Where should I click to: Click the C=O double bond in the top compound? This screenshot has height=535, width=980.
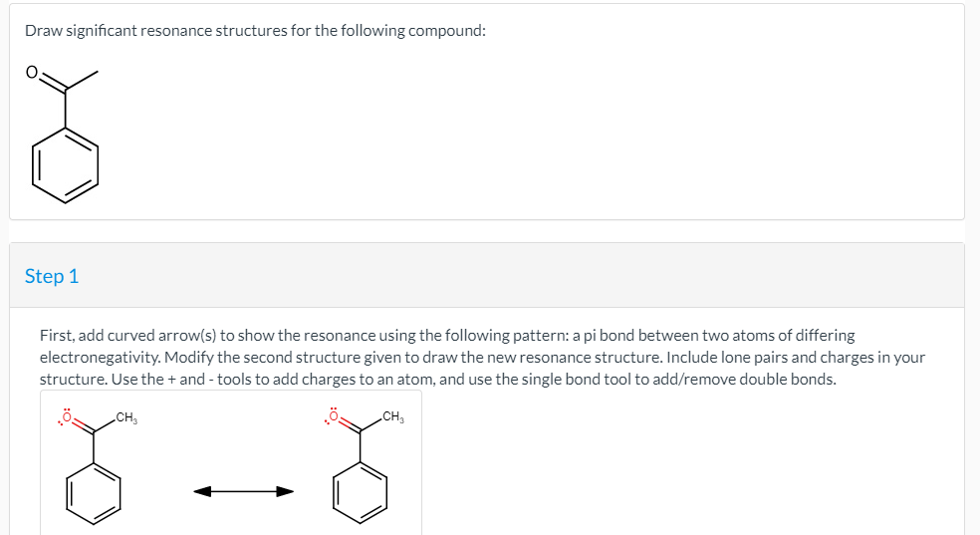[53, 84]
